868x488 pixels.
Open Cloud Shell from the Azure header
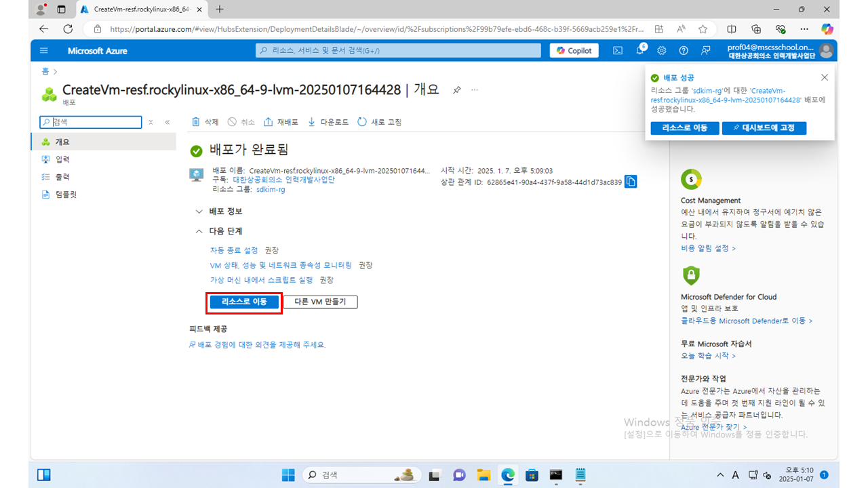(618, 51)
